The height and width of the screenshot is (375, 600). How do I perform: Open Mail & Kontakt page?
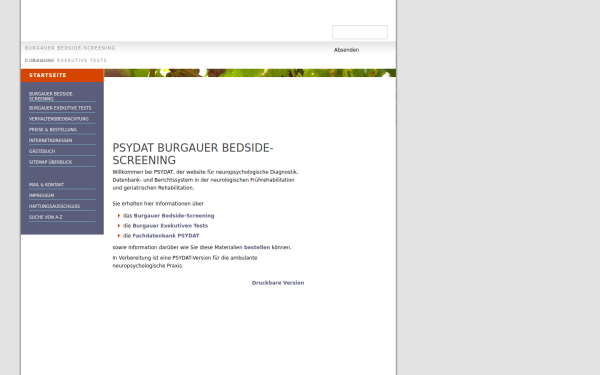[x=62, y=184]
